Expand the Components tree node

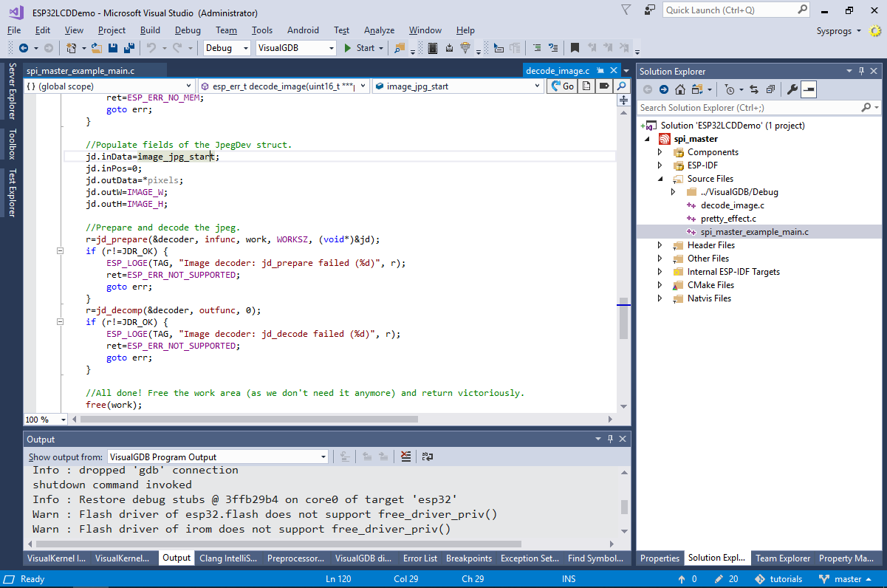(660, 152)
